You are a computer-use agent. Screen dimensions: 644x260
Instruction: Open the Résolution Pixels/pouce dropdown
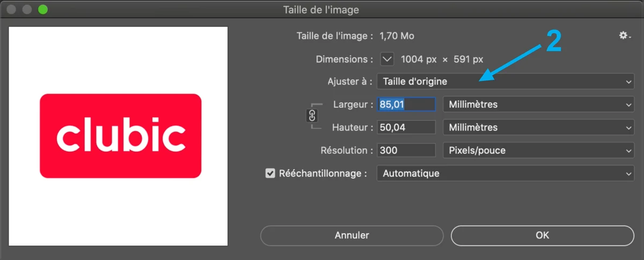click(538, 150)
